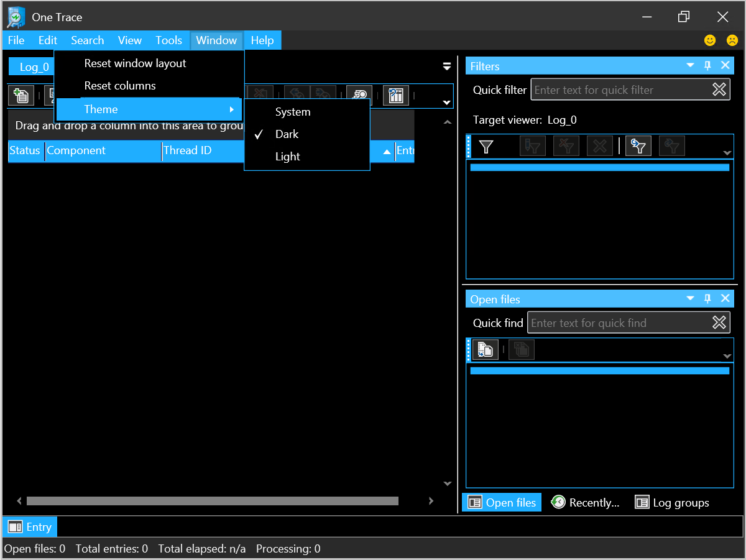This screenshot has width=746, height=560.
Task: Click the horizontal scrollbar thumb in log view
Action: 212,501
